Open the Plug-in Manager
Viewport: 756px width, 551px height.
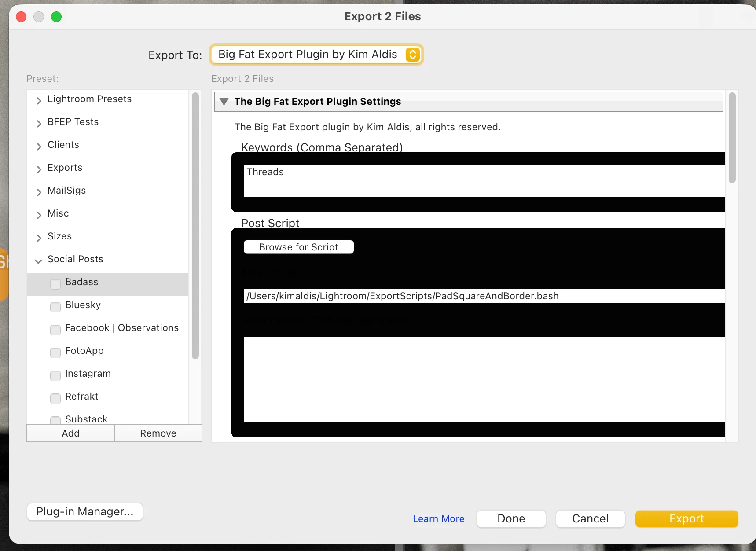(85, 512)
